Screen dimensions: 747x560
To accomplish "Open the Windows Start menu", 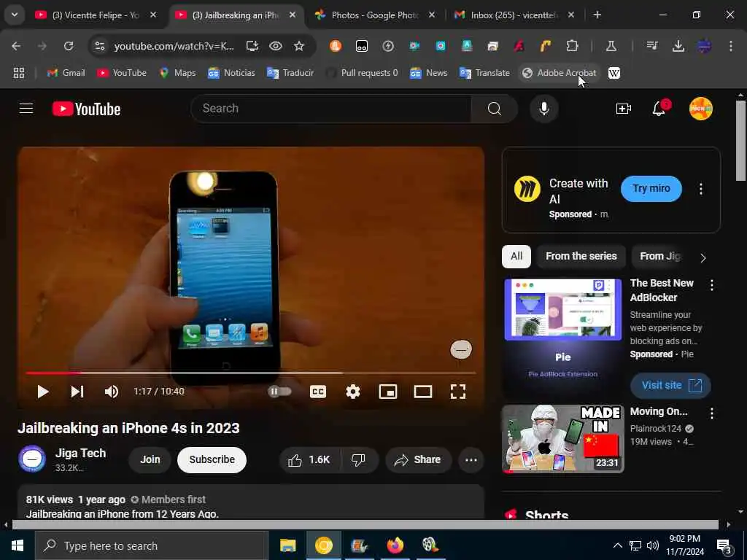I will [18, 545].
